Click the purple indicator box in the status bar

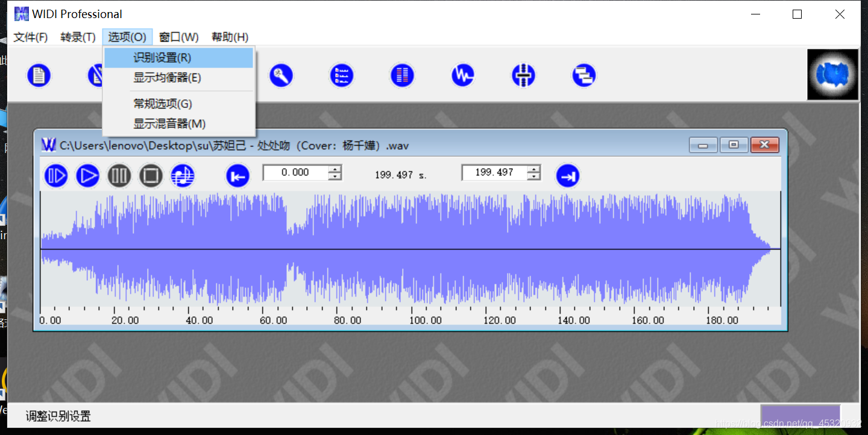point(800,415)
